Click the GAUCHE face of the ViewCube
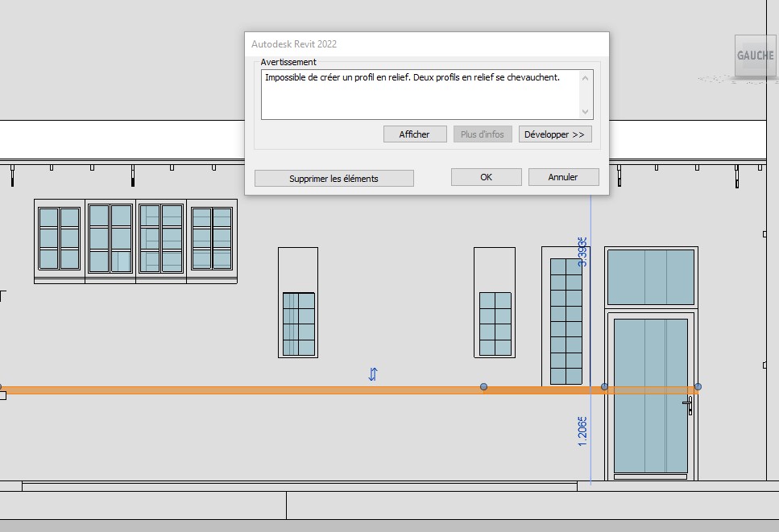Viewport: 779px width, 532px height. [x=755, y=56]
